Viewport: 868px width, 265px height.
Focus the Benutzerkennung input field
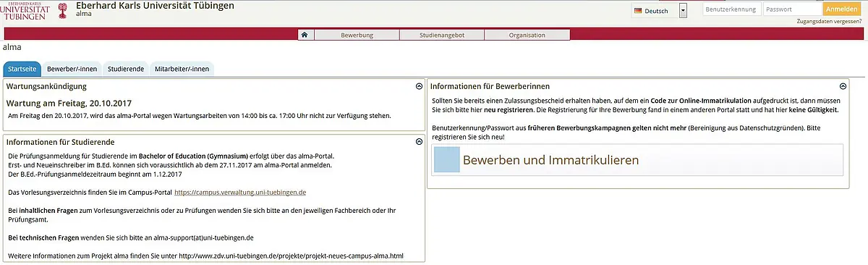point(731,9)
